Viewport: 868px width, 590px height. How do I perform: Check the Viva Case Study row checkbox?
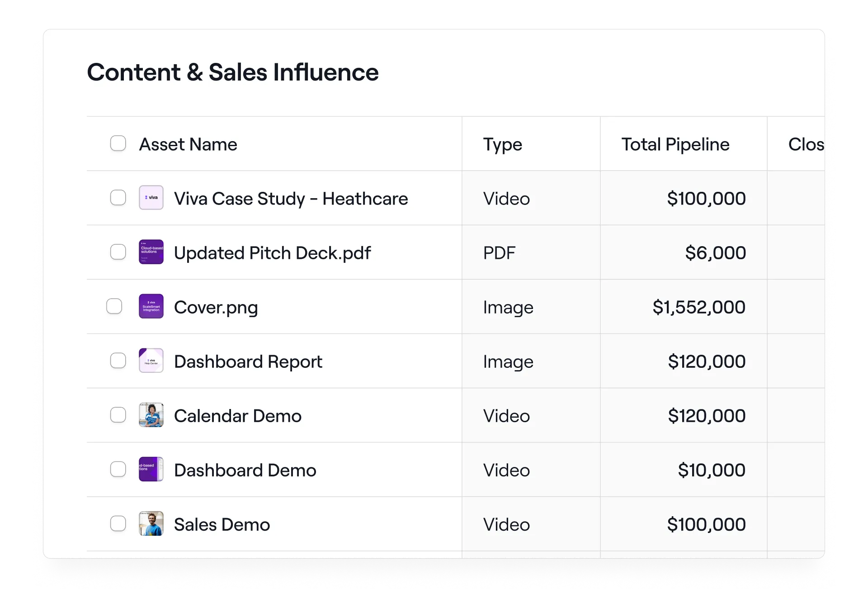pos(118,198)
